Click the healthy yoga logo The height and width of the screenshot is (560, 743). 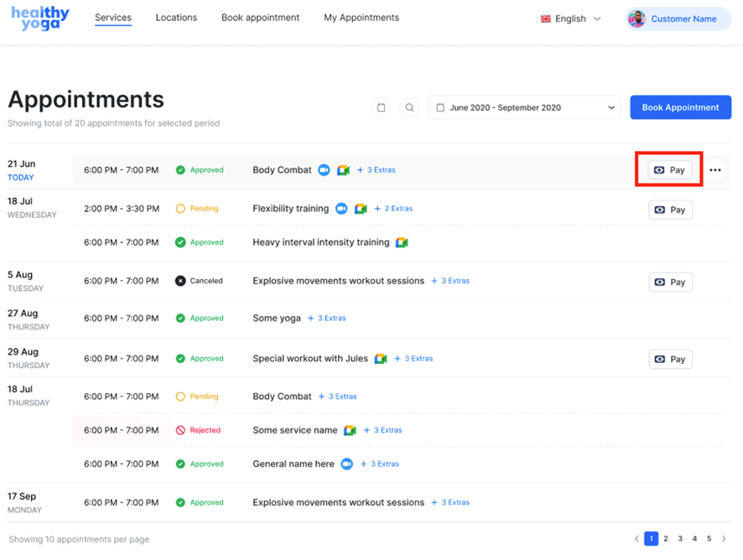pos(40,18)
